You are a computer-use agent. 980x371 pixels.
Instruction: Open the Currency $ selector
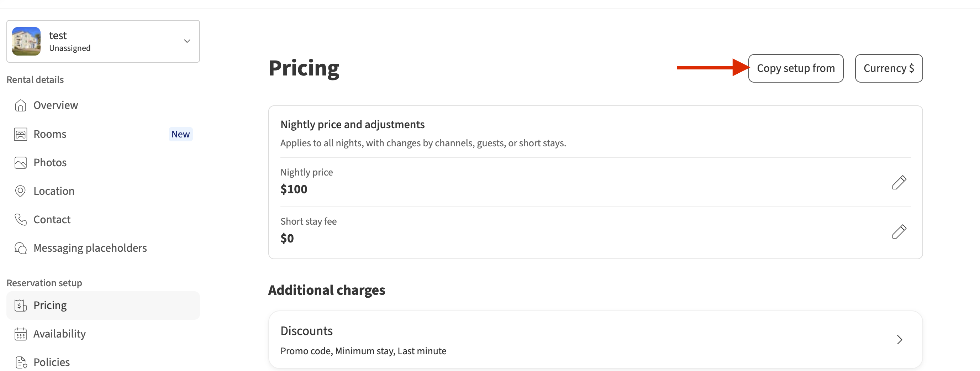pos(888,68)
